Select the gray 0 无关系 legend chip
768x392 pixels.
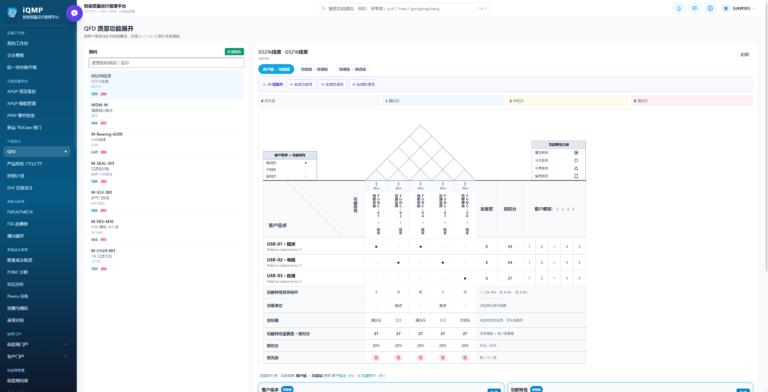[x=320, y=101]
